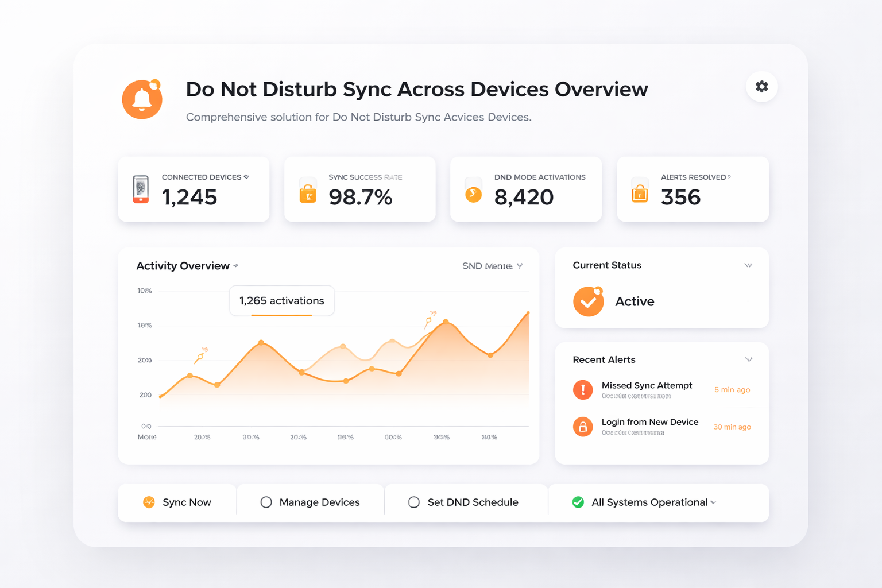Click the Login from New Device lock icon
882x588 pixels.
click(583, 427)
